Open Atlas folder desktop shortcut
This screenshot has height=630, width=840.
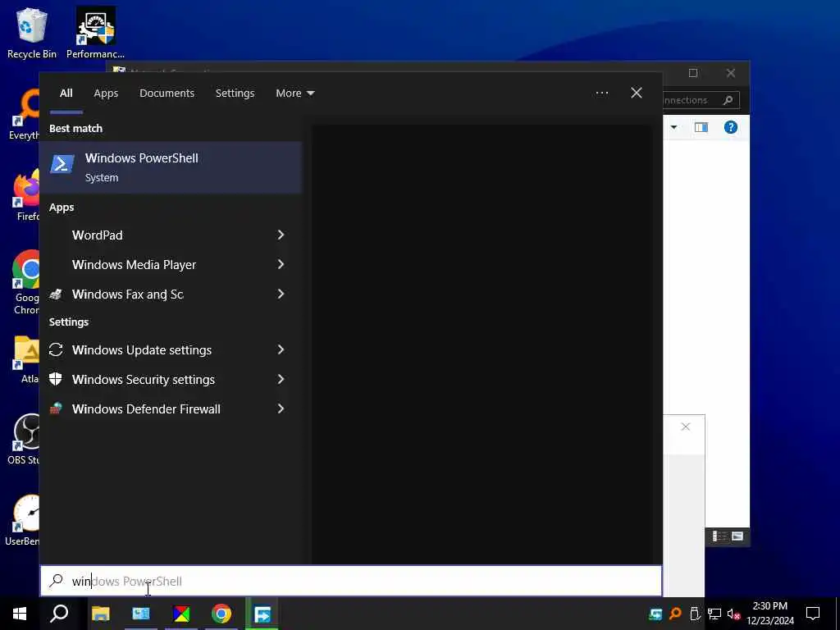tap(25, 359)
